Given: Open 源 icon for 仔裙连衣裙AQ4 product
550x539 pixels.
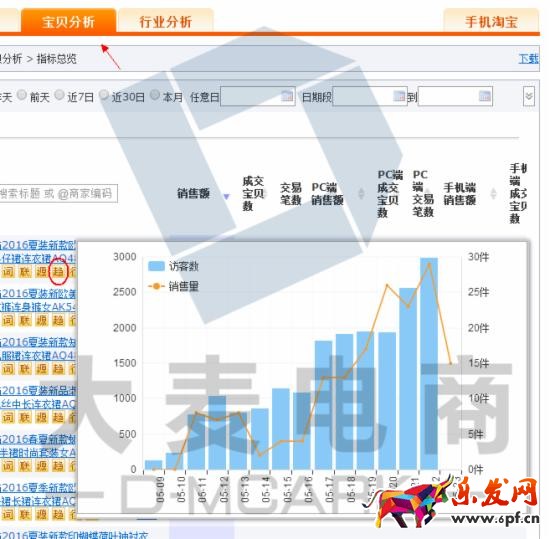Looking at the screenshot, I should coord(42,272).
